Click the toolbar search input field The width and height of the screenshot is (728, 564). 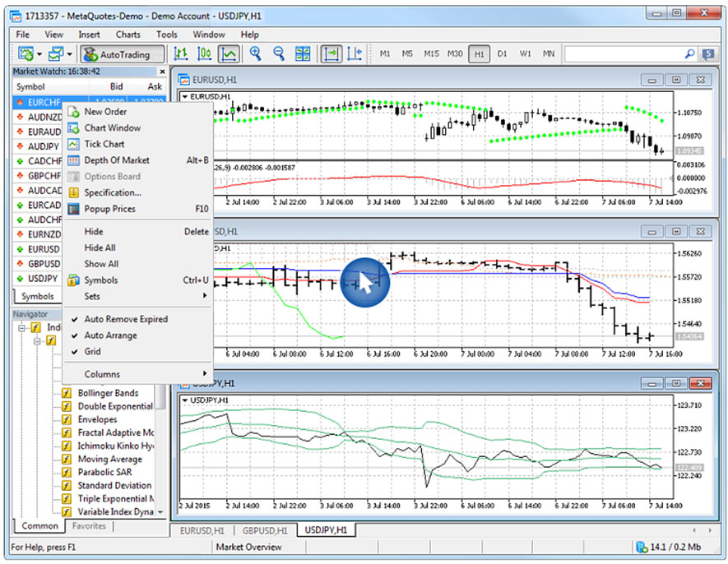624,54
